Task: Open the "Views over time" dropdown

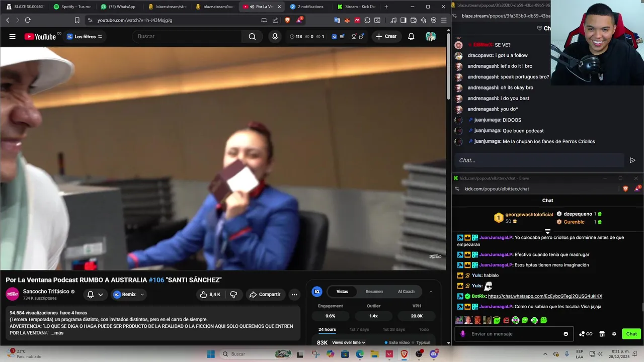Action: click(348, 342)
